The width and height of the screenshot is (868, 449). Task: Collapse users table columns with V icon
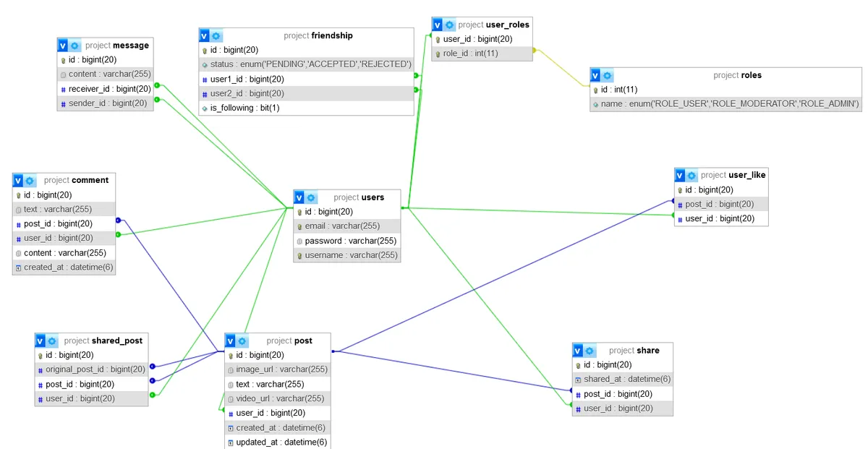tap(300, 197)
